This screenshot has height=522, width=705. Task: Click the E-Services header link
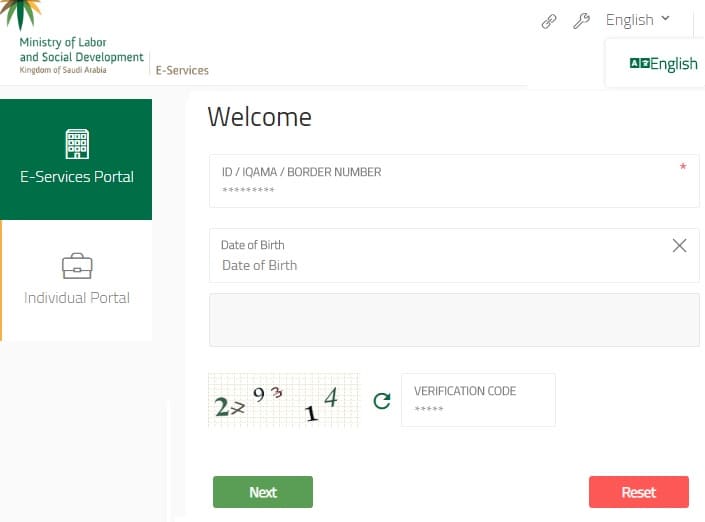[182, 70]
